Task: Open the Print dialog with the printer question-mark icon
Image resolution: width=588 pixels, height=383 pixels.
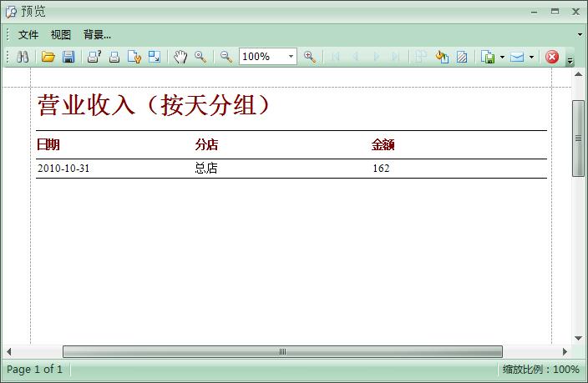Action: [x=94, y=57]
